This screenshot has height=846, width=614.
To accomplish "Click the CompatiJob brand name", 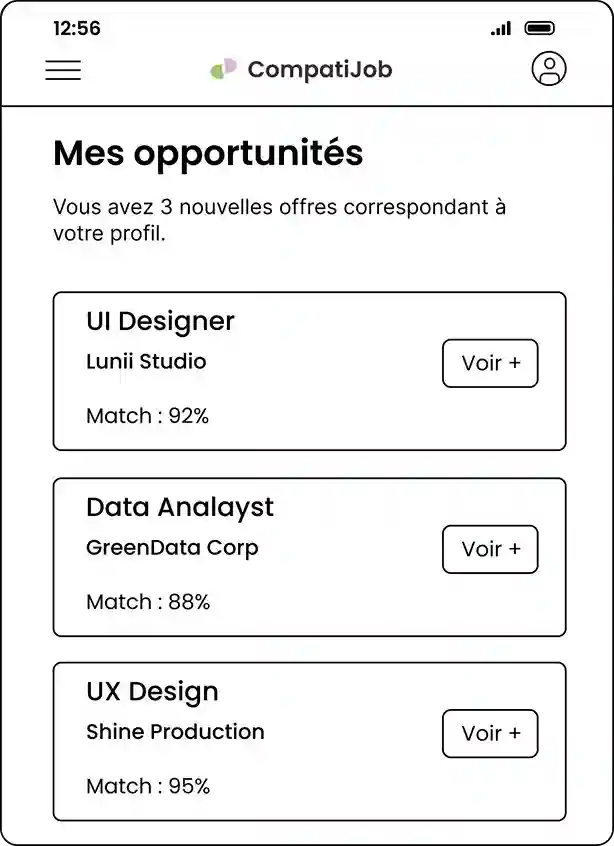I will 319,69.
